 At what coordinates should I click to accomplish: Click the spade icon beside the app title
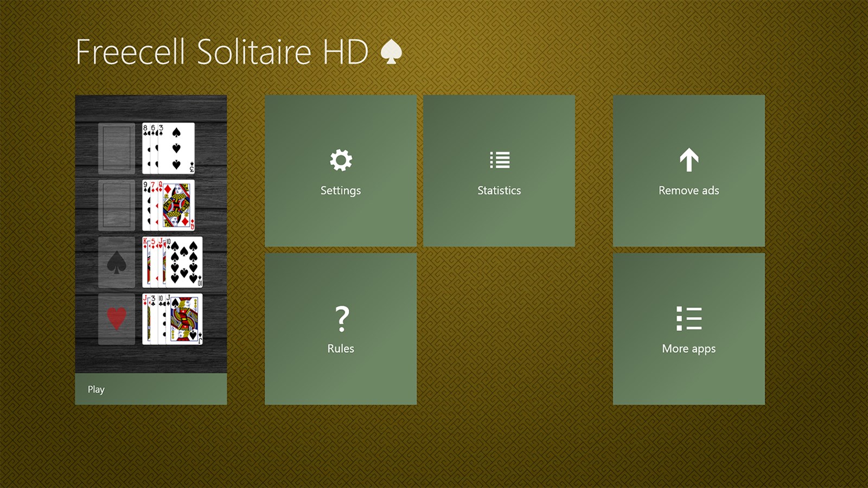(390, 51)
